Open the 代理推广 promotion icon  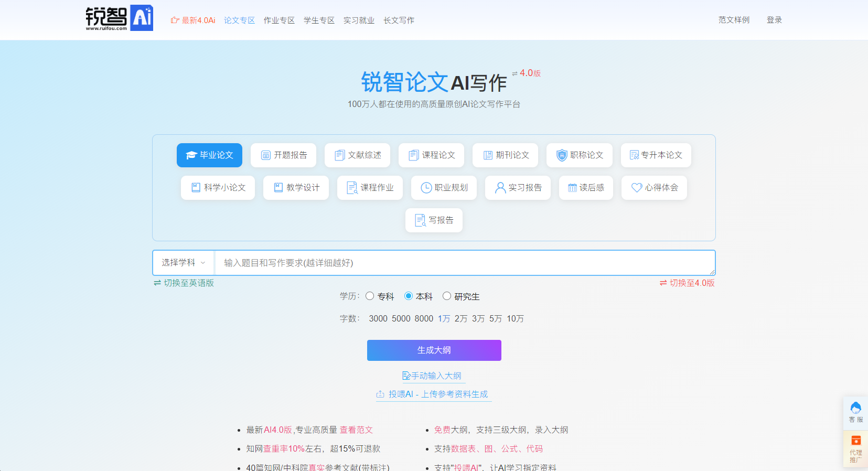click(855, 441)
